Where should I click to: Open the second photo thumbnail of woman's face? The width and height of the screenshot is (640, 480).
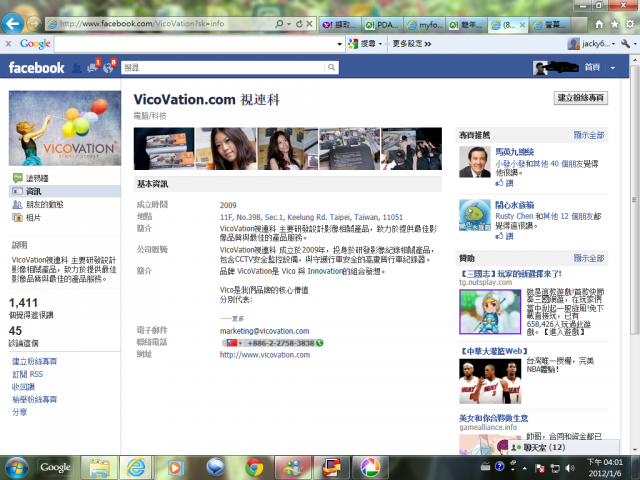pos(226,149)
